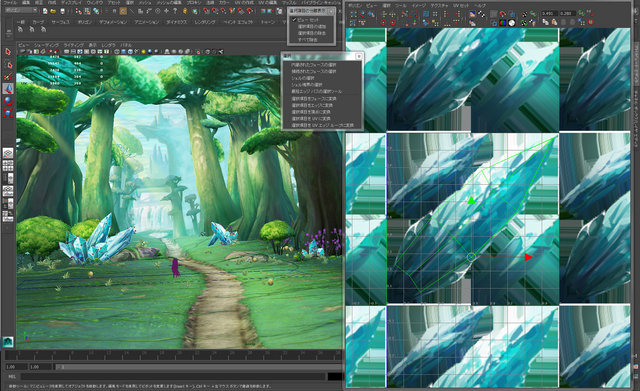Click the Open Scene folder icon

pos(53,11)
